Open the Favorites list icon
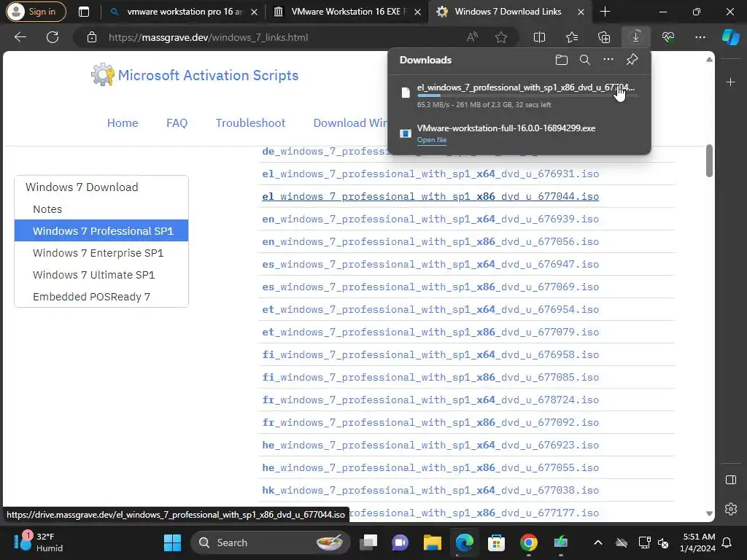Image resolution: width=747 pixels, height=560 pixels. click(572, 37)
